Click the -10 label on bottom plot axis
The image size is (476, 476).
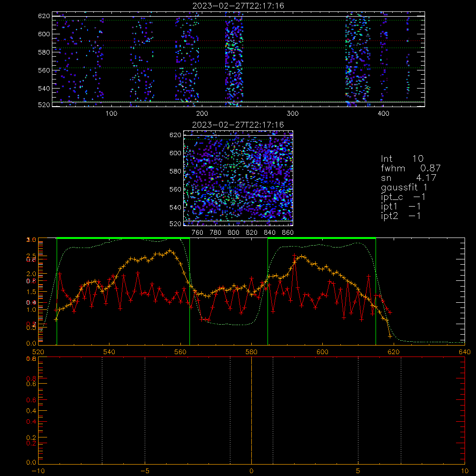(38, 471)
